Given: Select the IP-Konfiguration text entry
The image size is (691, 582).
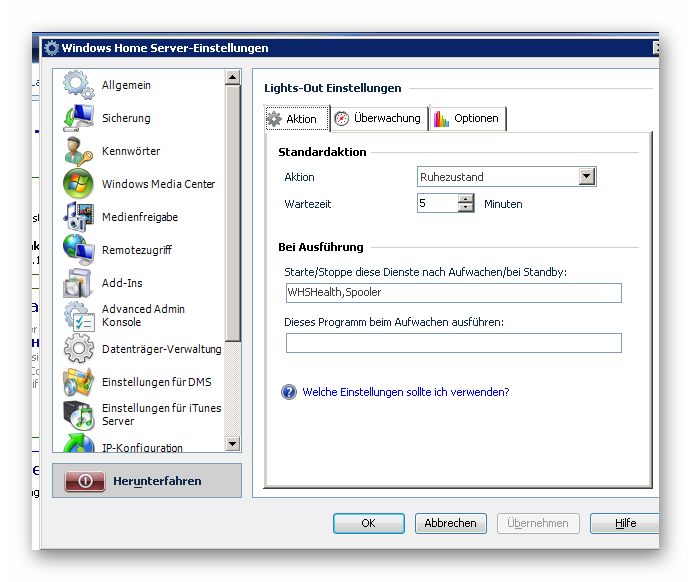Looking at the screenshot, I should [x=142, y=448].
